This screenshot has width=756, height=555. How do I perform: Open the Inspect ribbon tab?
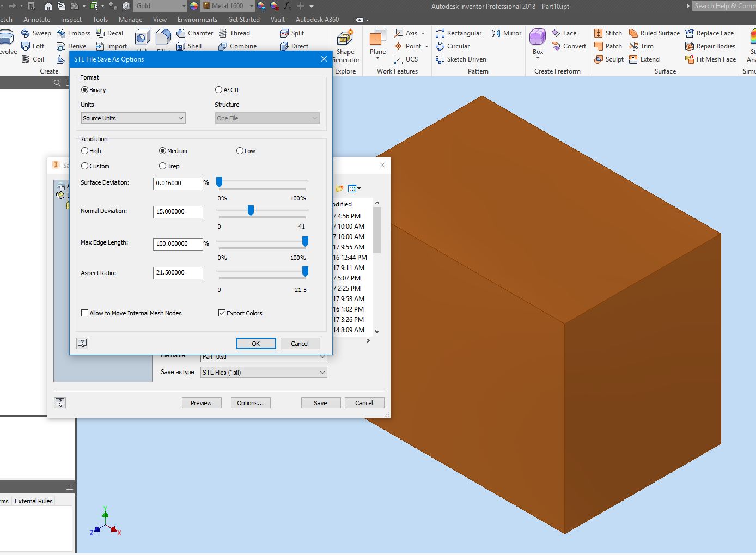(71, 20)
